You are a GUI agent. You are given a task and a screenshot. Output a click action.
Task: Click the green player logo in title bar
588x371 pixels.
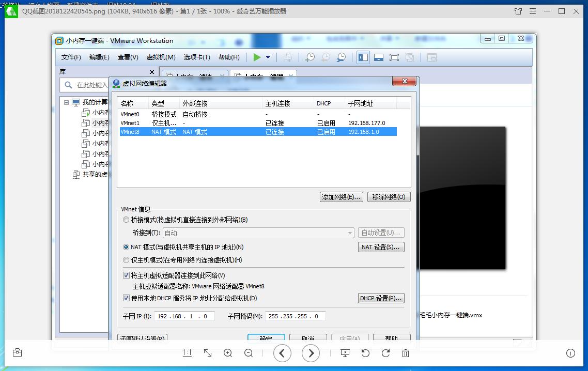click(11, 11)
